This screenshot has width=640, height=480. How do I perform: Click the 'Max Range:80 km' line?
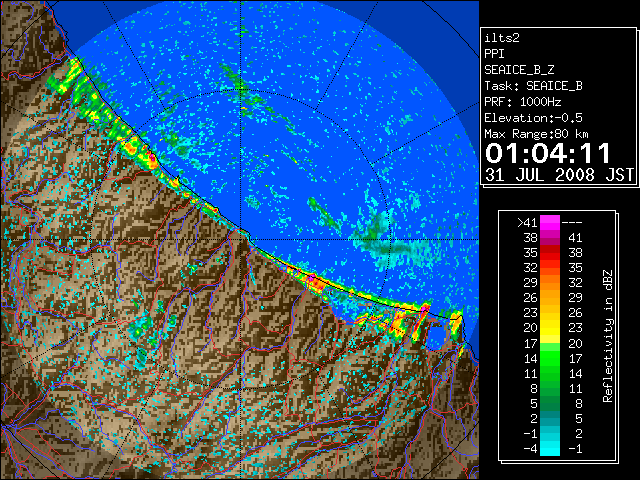pyautogui.click(x=536, y=134)
